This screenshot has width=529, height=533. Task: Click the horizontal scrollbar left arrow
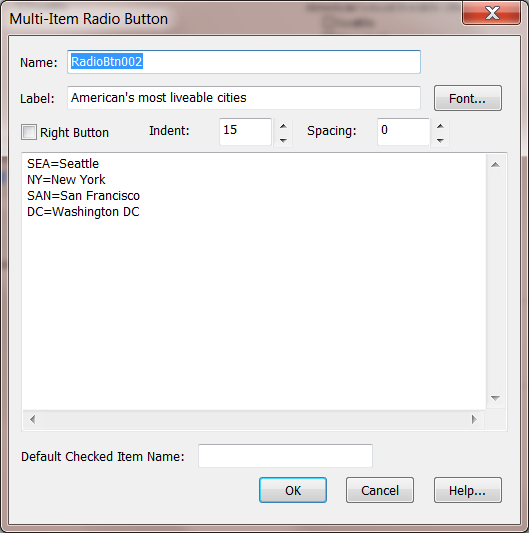click(32, 419)
